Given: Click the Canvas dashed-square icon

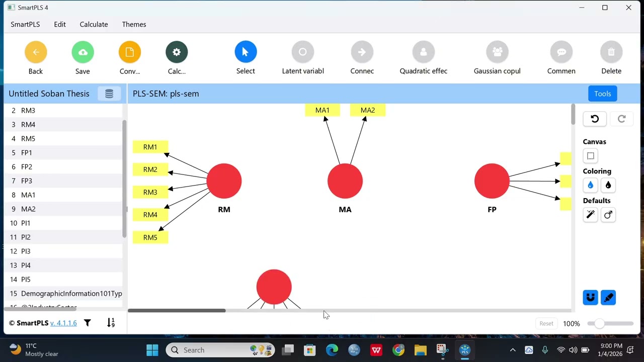Looking at the screenshot, I should [x=591, y=156].
